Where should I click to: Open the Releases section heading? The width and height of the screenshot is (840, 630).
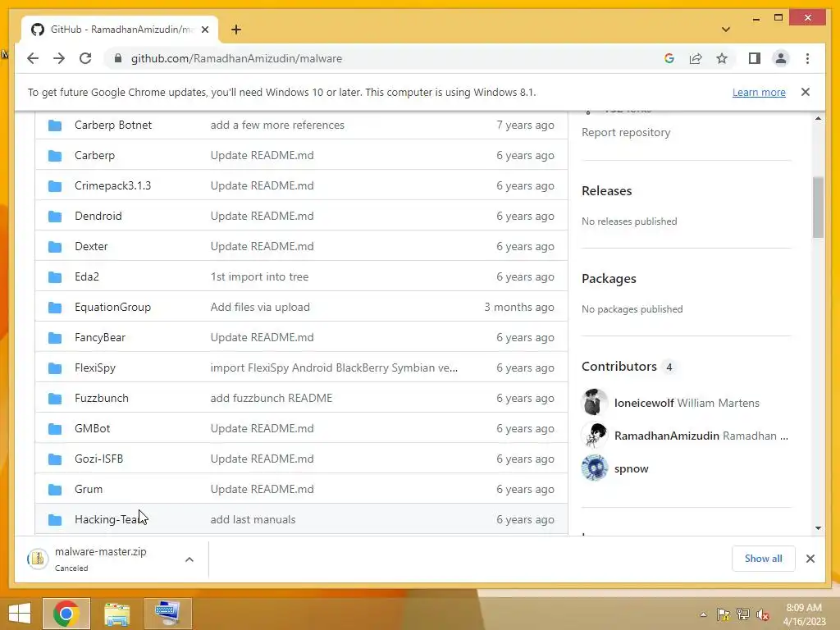pyautogui.click(x=606, y=190)
